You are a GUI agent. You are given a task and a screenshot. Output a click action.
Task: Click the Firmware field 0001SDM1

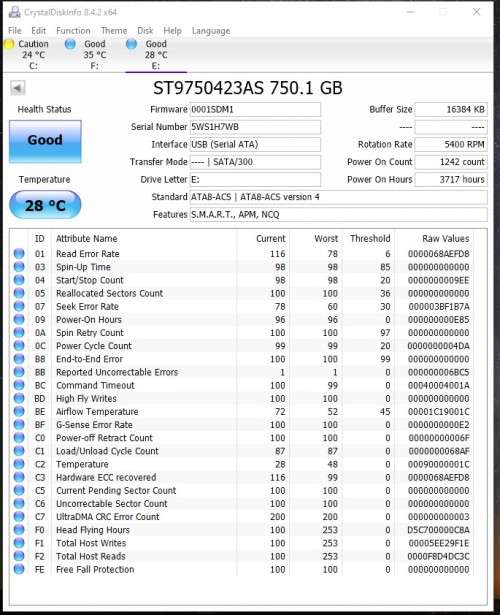(255, 109)
